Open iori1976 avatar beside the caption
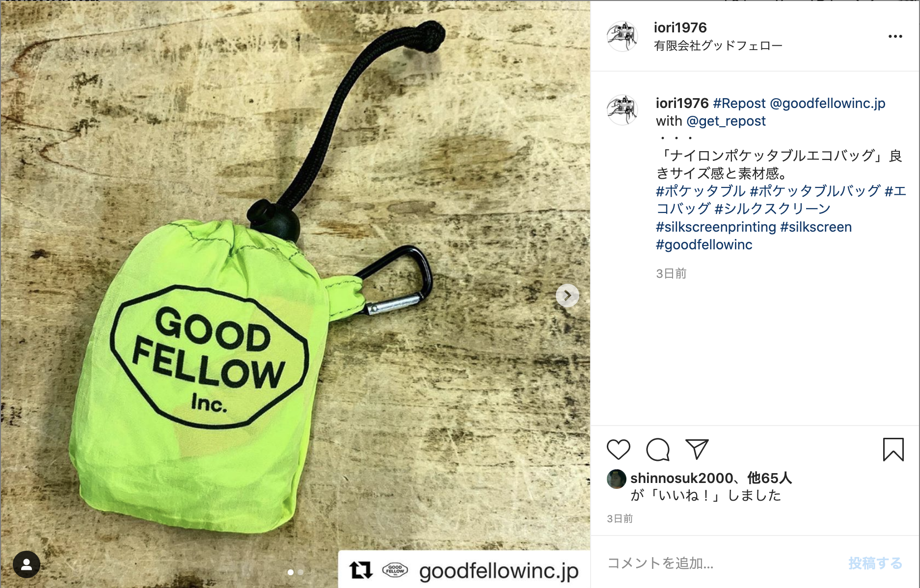This screenshot has width=920, height=588. click(x=622, y=109)
